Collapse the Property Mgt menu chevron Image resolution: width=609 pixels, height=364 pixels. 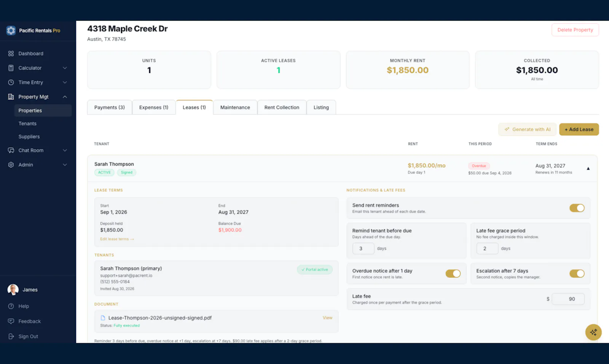[x=65, y=97]
